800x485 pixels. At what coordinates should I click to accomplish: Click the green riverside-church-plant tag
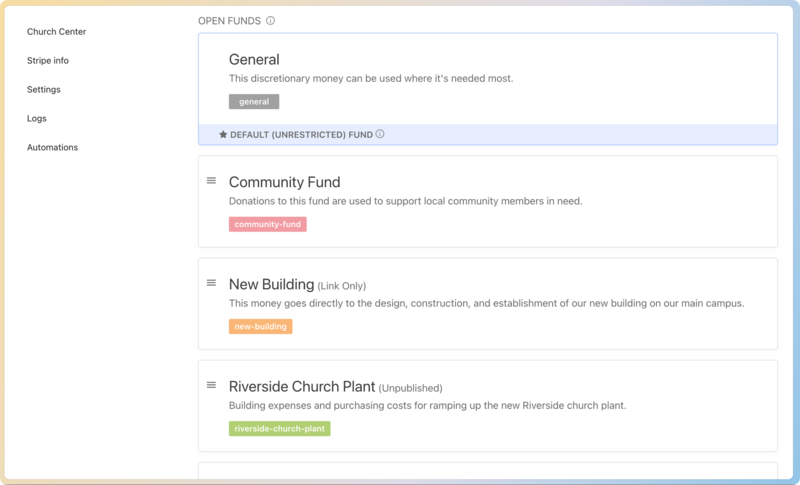coord(279,428)
